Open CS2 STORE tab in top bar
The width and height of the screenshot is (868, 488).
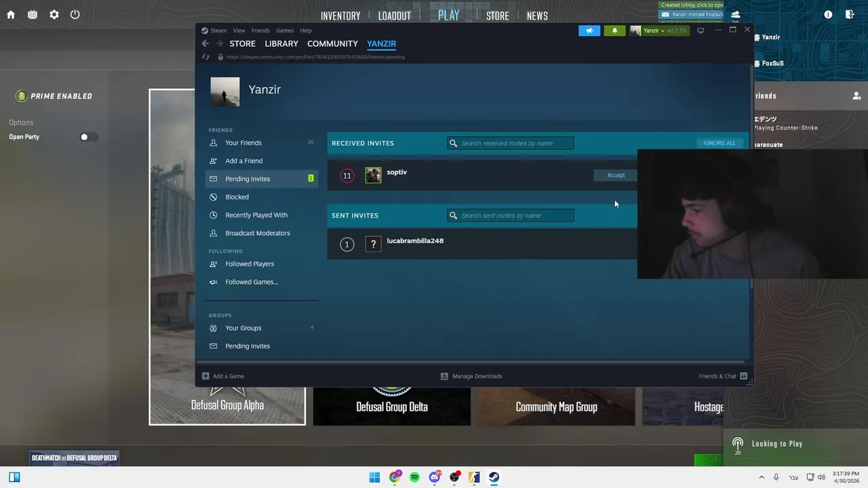click(497, 16)
